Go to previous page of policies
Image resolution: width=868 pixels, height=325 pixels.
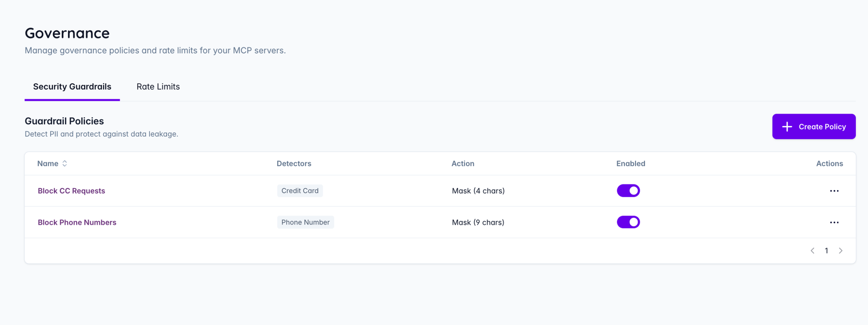pos(812,251)
